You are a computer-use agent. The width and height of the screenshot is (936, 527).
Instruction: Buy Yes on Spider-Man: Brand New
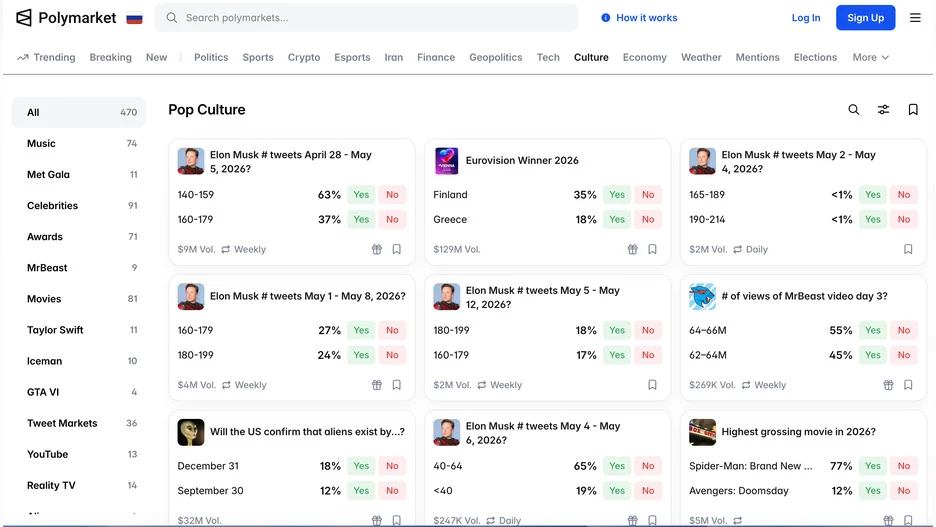(x=873, y=466)
